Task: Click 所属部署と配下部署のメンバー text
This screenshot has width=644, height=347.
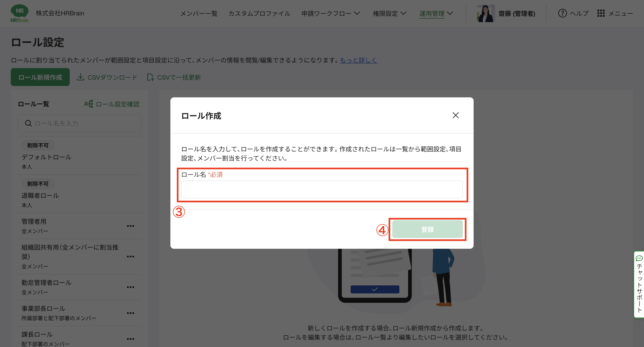Action: (x=59, y=318)
